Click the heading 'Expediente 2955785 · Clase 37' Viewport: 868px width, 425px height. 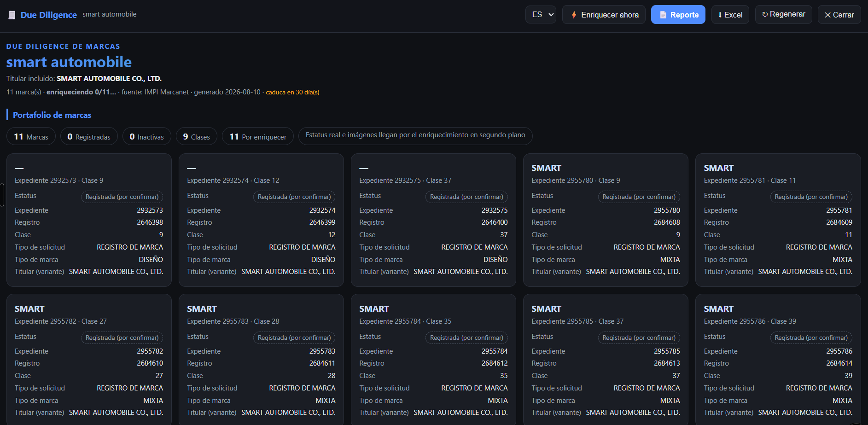[x=577, y=321]
